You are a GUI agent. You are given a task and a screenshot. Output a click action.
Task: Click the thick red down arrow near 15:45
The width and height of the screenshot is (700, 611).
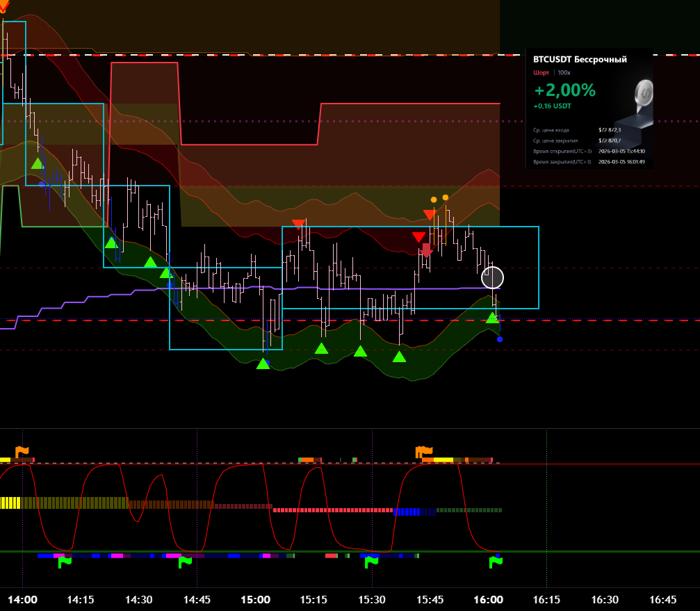click(426, 250)
